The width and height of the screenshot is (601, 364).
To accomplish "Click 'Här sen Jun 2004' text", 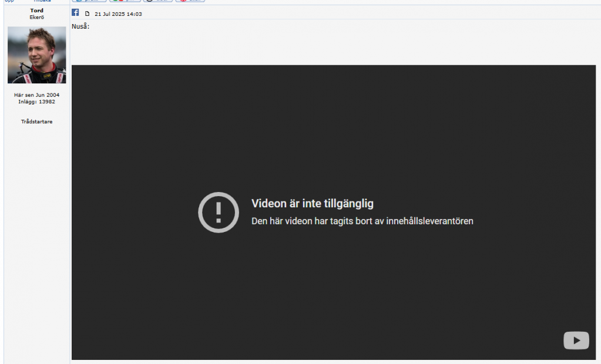I will click(x=37, y=95).
